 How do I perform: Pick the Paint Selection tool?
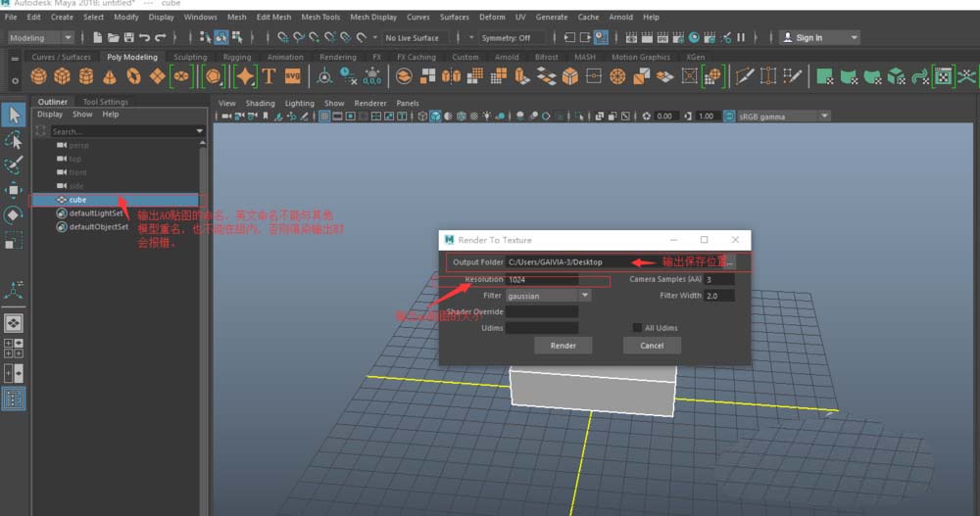[x=14, y=164]
